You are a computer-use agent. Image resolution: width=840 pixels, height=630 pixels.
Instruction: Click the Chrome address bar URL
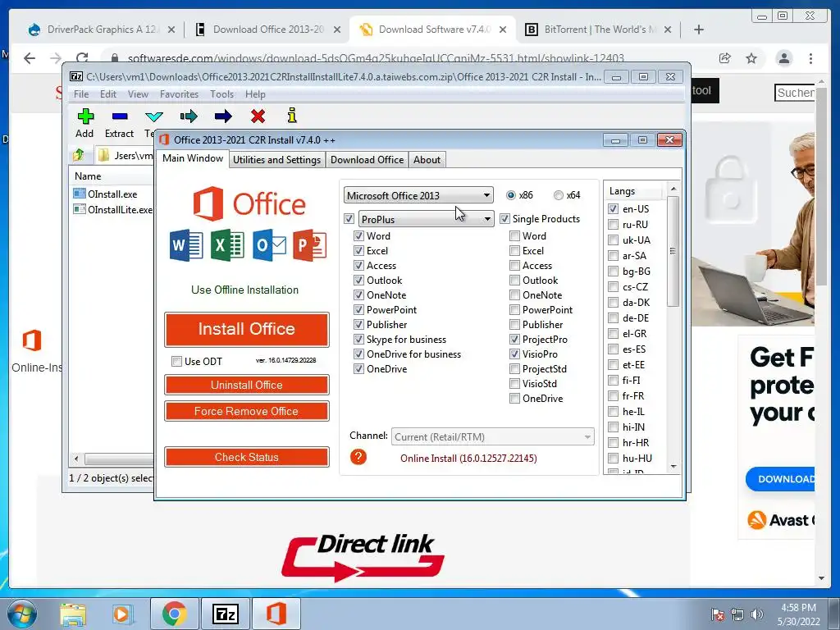(x=376, y=58)
